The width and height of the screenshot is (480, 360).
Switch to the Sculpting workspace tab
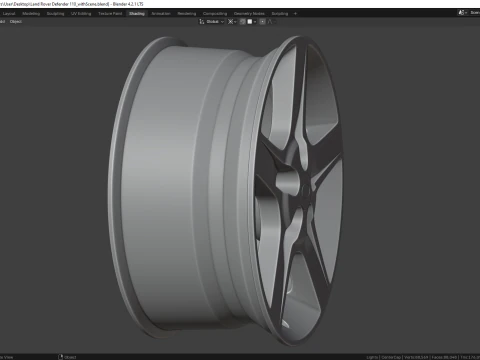[55, 14]
